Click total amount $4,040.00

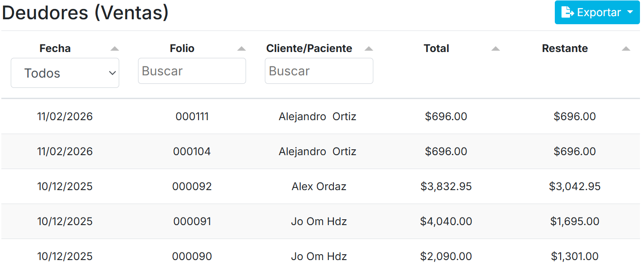(x=446, y=222)
